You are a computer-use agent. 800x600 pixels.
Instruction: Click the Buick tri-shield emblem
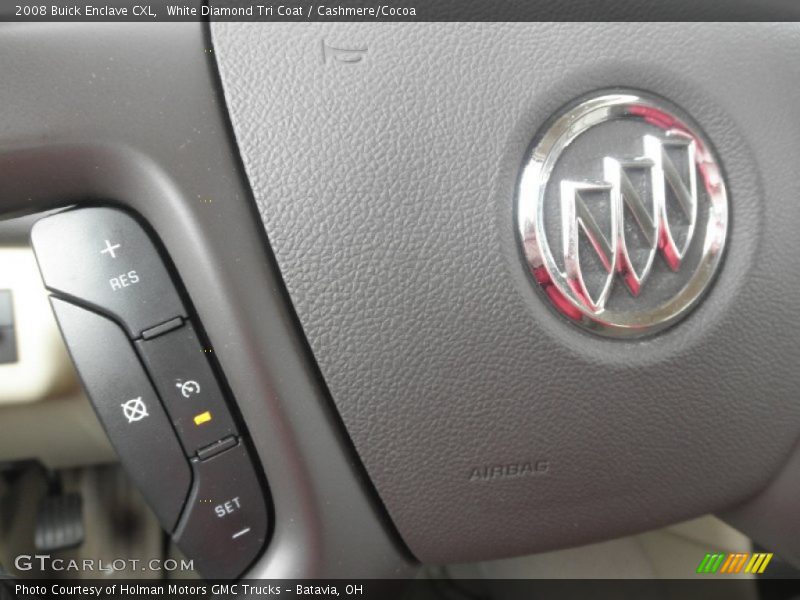623,213
